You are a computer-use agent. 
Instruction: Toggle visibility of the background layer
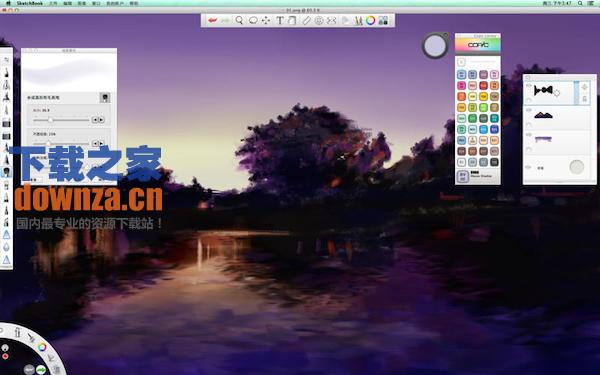(x=529, y=167)
